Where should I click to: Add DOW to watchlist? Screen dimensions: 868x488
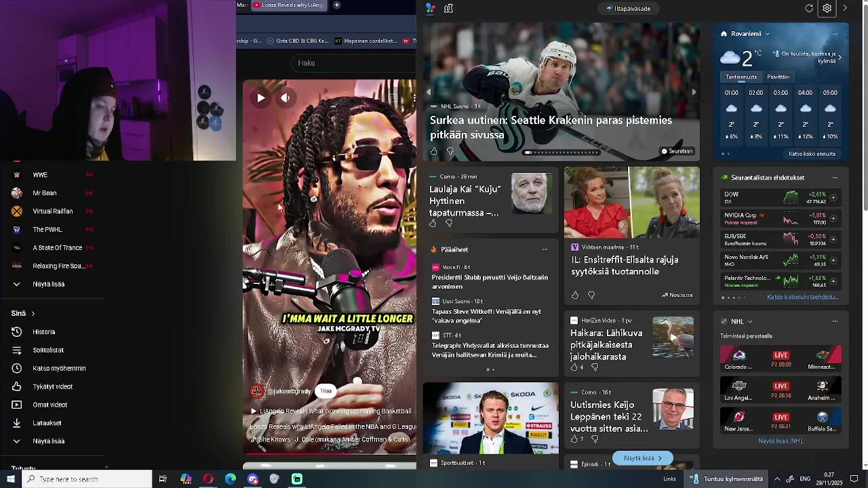[833, 197]
